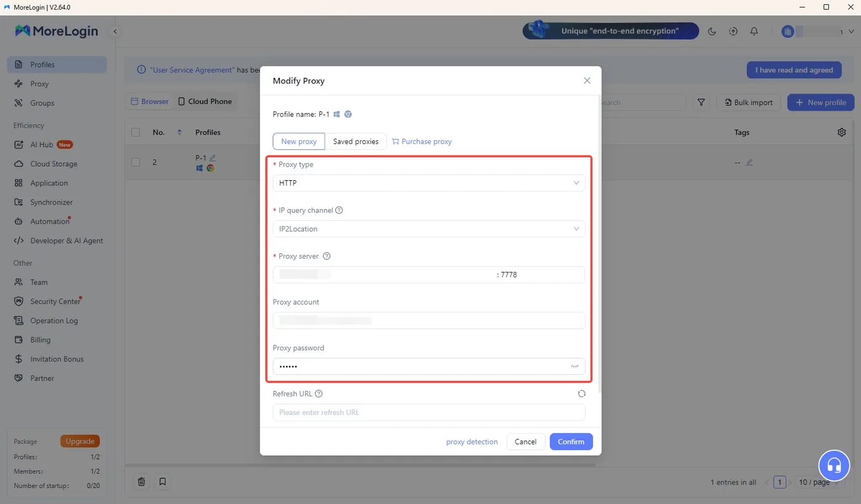The width and height of the screenshot is (861, 504).
Task: Open Synchronizer in the sidebar
Action: point(57,202)
